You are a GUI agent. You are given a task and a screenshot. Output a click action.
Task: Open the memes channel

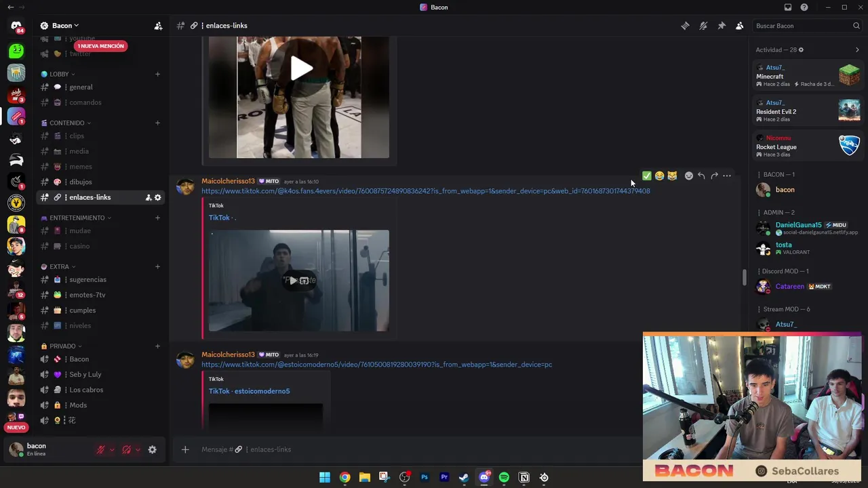point(101,167)
